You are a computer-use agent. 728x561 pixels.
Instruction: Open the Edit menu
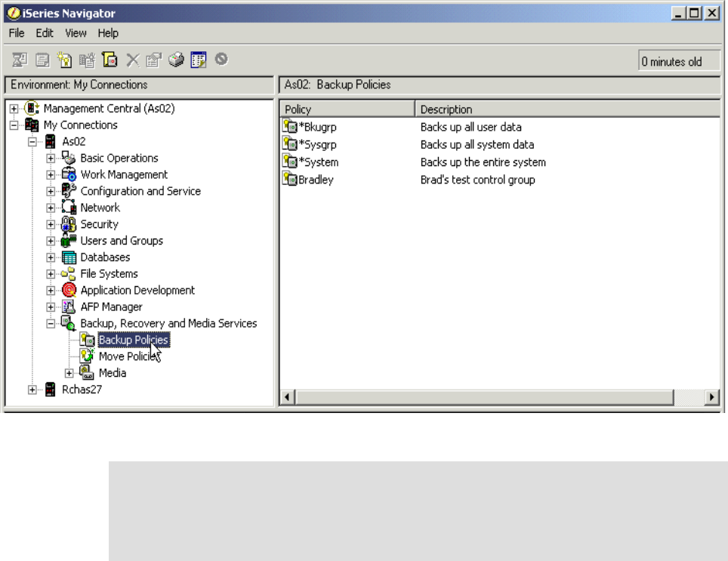pyautogui.click(x=45, y=33)
